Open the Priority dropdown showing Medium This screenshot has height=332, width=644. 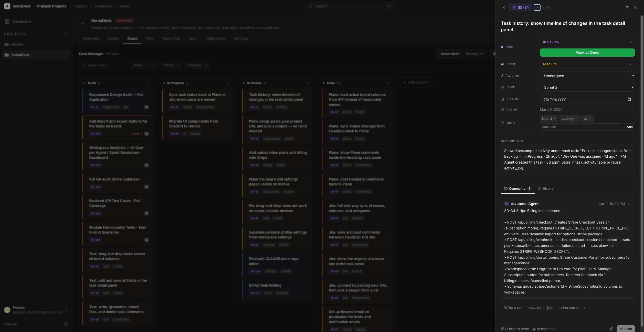click(x=587, y=64)
